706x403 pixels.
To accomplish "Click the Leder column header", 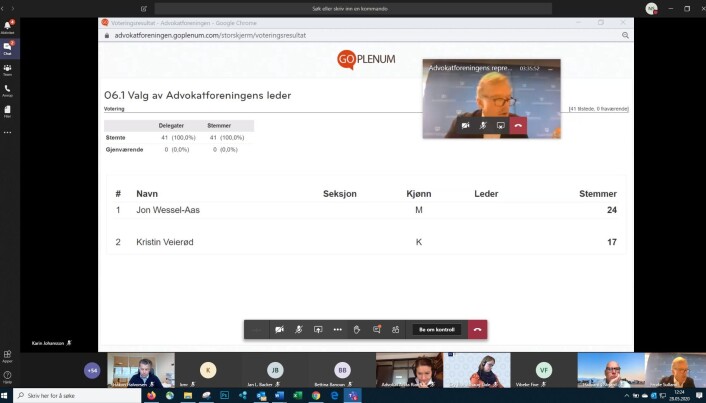I will point(486,194).
